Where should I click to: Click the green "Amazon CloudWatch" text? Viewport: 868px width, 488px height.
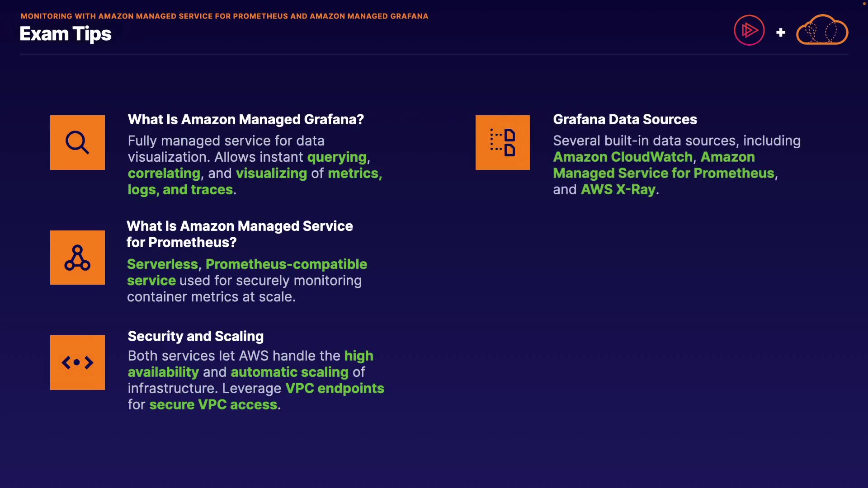pos(623,157)
